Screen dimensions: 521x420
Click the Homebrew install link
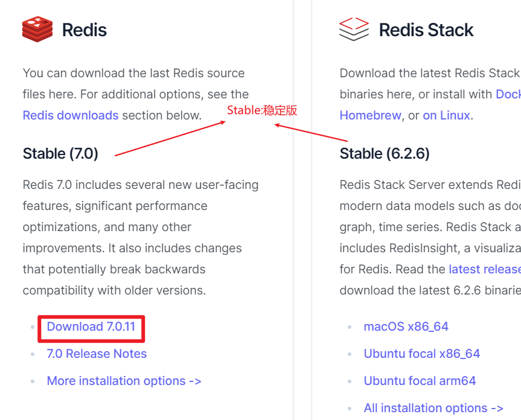point(371,115)
